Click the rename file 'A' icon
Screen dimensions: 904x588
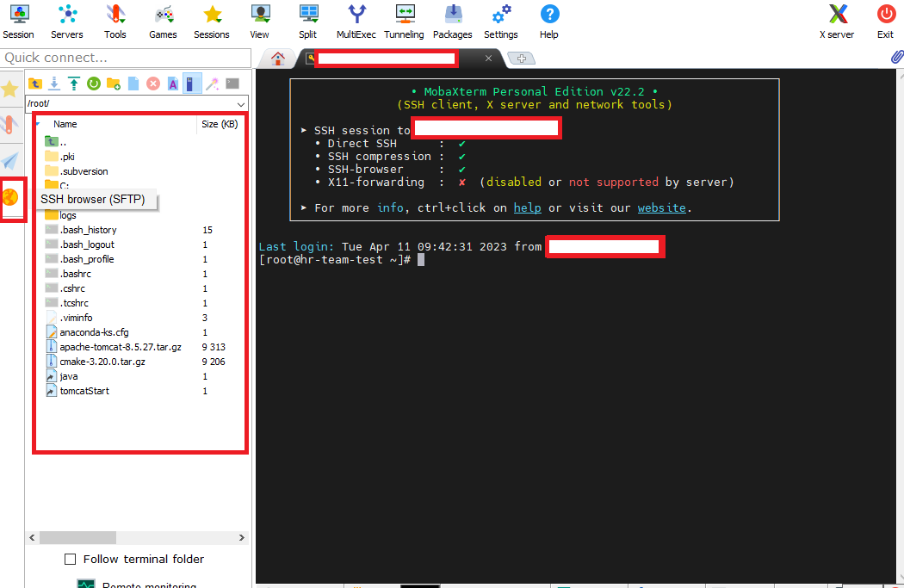click(173, 84)
